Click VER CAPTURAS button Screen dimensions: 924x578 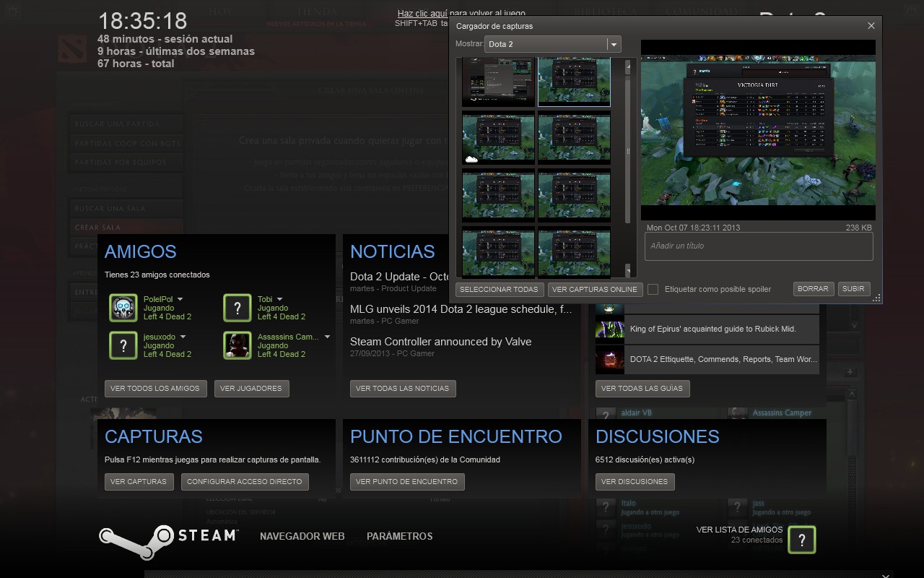point(139,482)
